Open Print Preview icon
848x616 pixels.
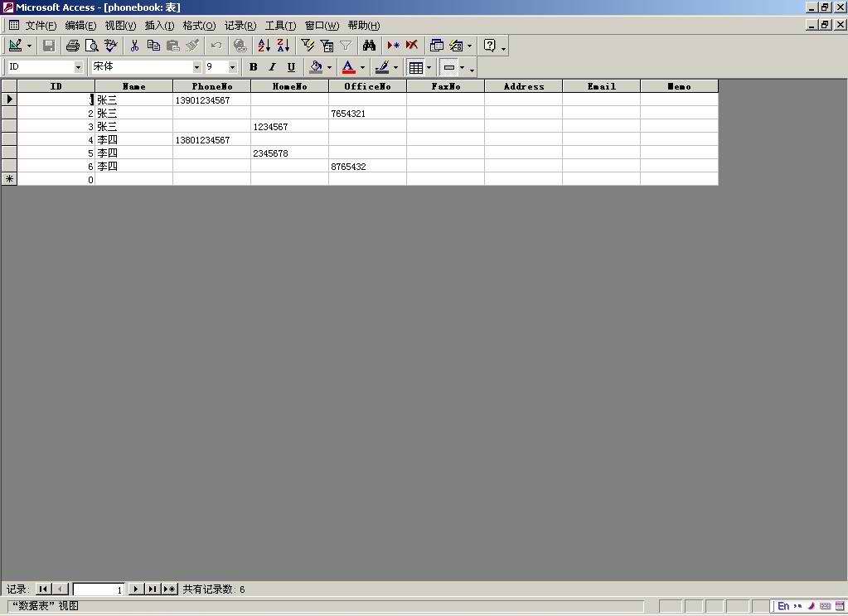click(92, 46)
